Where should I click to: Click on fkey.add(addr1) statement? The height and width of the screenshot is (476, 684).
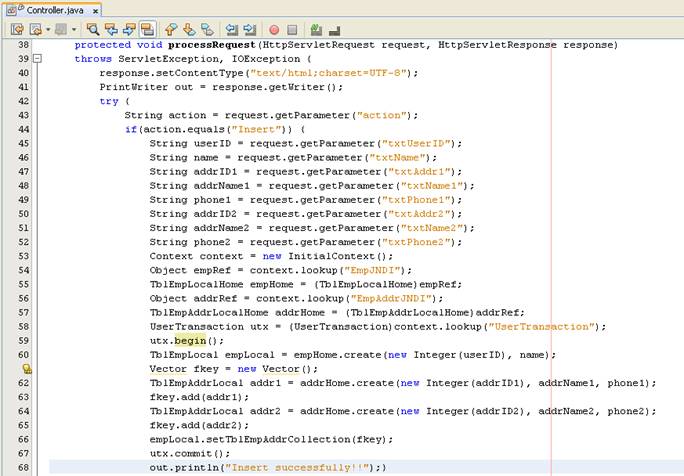(199, 397)
